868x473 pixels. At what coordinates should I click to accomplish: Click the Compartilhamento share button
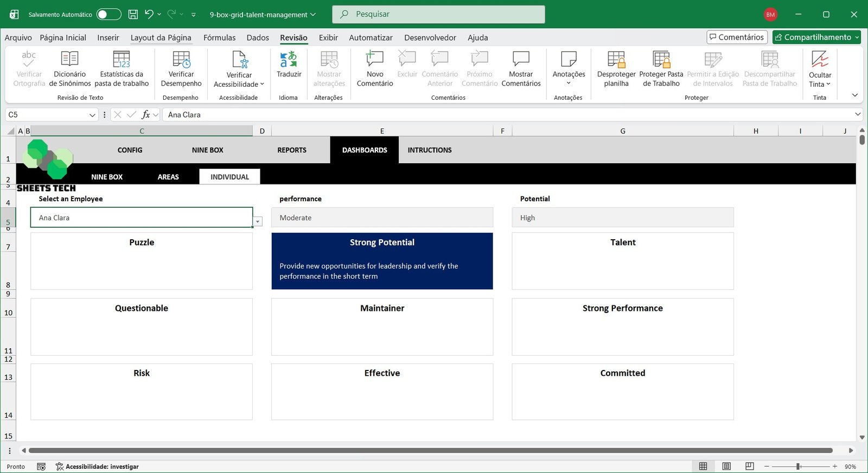[x=816, y=37]
